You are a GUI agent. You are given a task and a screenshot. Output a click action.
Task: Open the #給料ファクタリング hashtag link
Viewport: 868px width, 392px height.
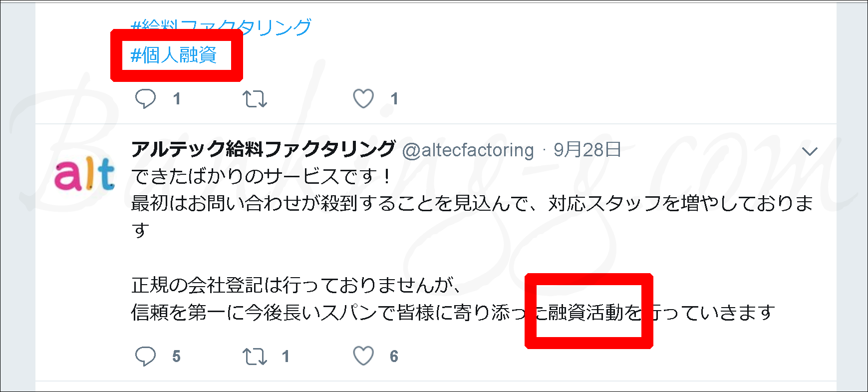click(x=221, y=27)
